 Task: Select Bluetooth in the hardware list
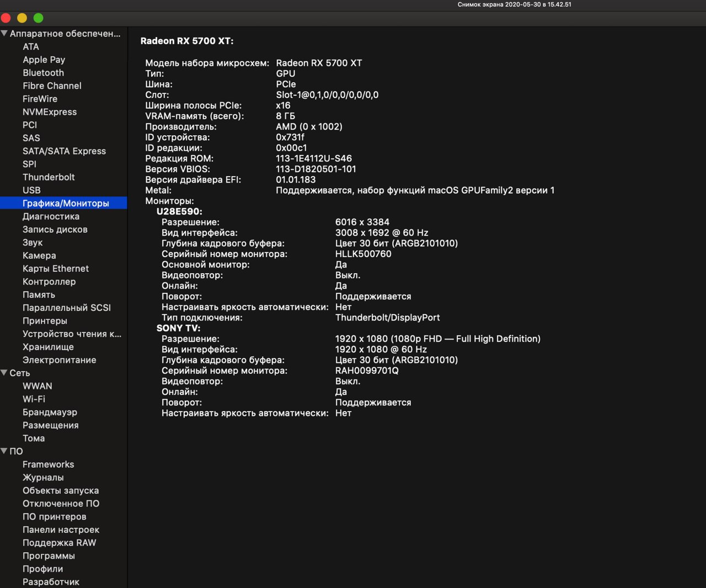[x=43, y=73]
